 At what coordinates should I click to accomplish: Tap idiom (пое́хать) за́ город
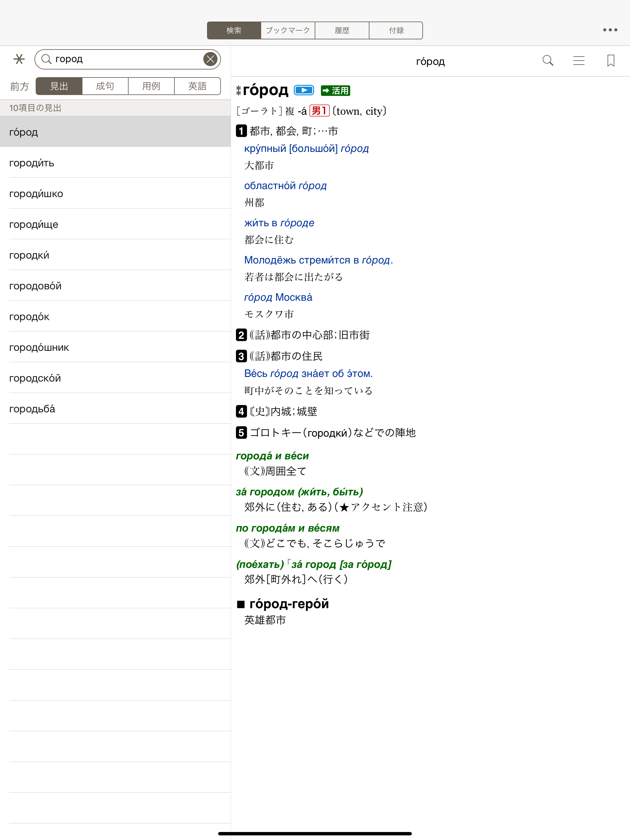click(314, 564)
